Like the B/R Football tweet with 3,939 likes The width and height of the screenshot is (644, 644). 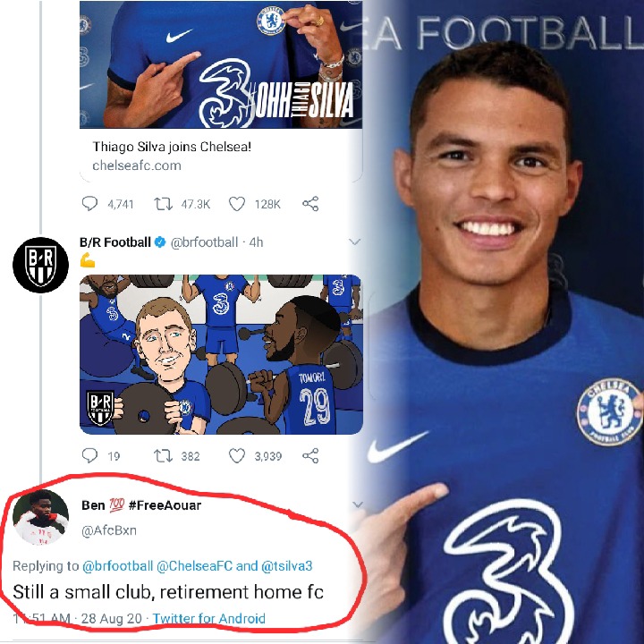[x=237, y=456]
